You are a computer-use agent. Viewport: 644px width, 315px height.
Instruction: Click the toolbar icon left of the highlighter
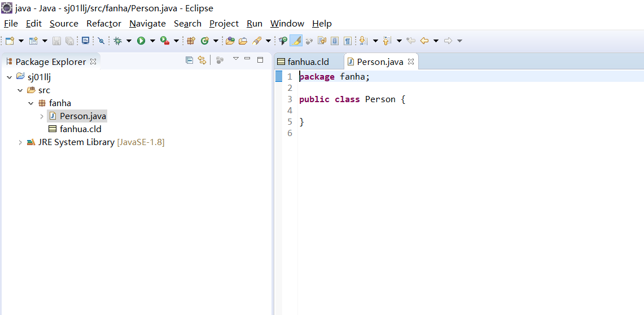pos(283,41)
